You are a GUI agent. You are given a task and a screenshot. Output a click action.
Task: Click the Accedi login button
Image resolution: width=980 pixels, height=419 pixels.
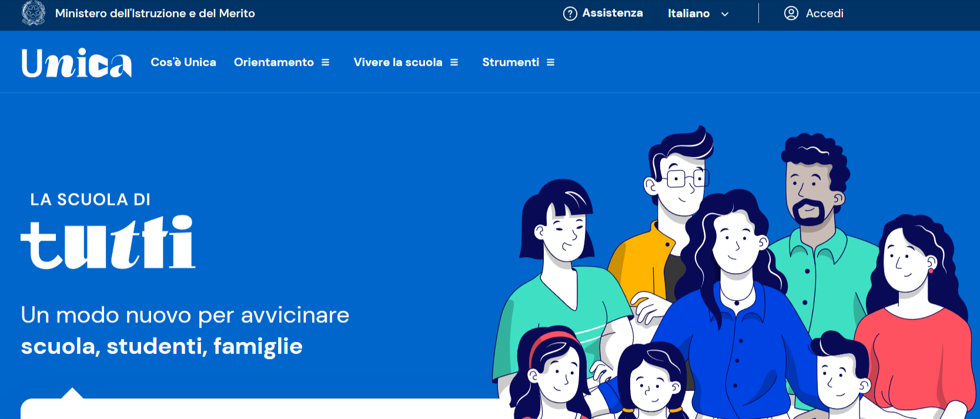[x=824, y=14]
